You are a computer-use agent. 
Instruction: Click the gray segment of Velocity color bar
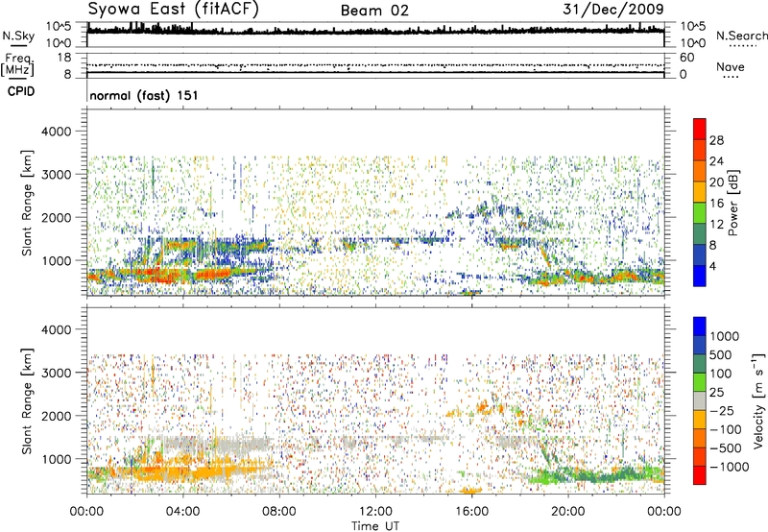[700, 400]
